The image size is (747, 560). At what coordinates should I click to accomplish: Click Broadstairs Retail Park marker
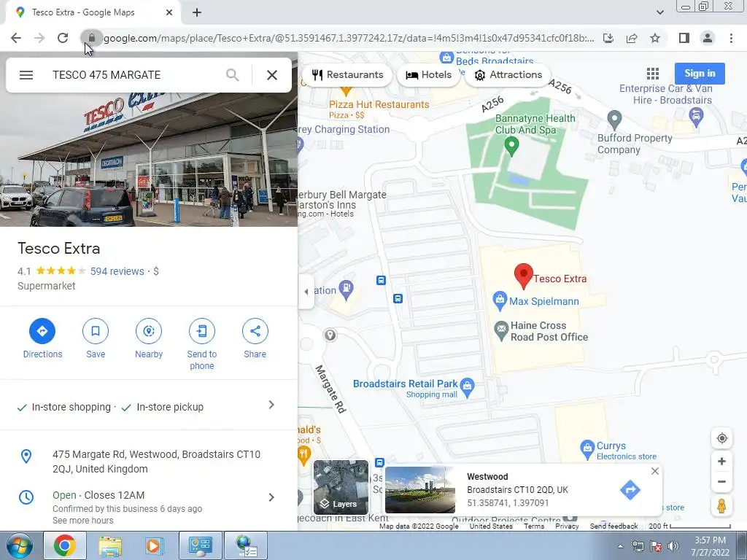[468, 388]
